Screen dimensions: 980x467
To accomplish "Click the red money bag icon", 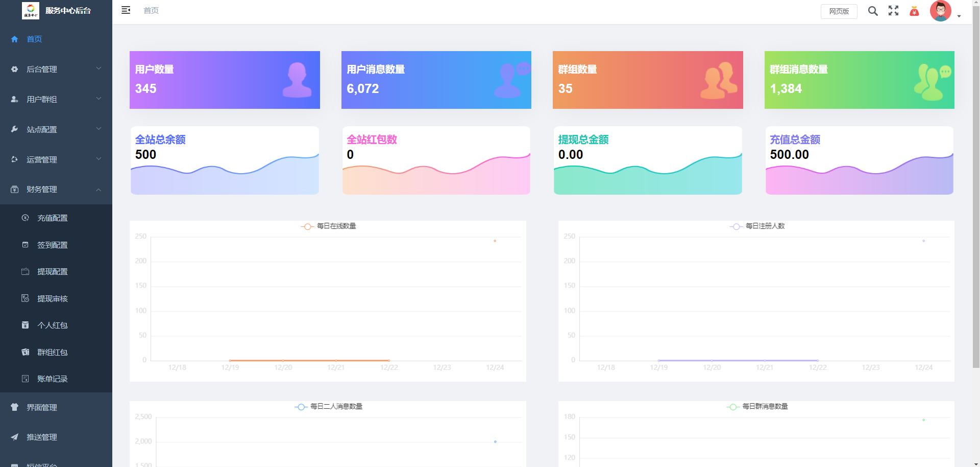I will coord(914,11).
